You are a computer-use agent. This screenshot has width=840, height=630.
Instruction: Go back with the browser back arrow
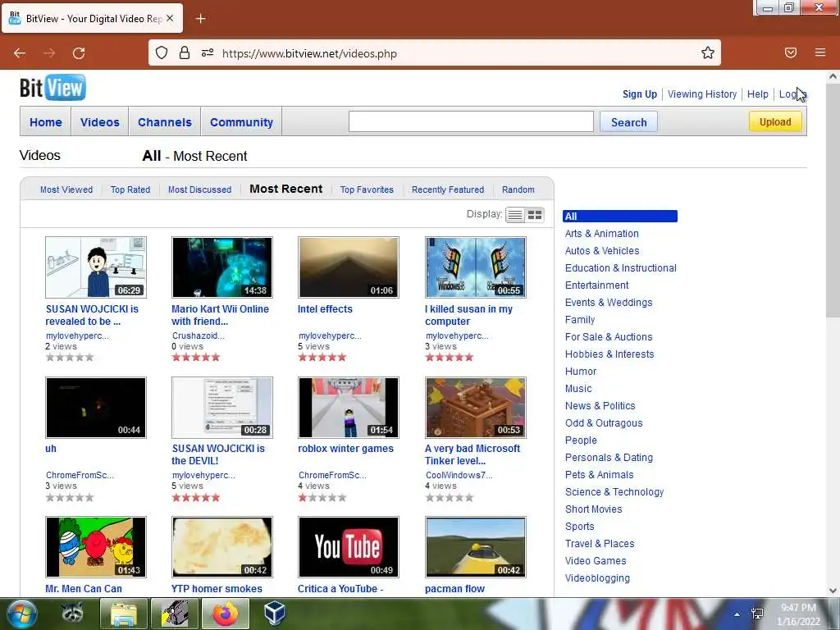click(20, 53)
